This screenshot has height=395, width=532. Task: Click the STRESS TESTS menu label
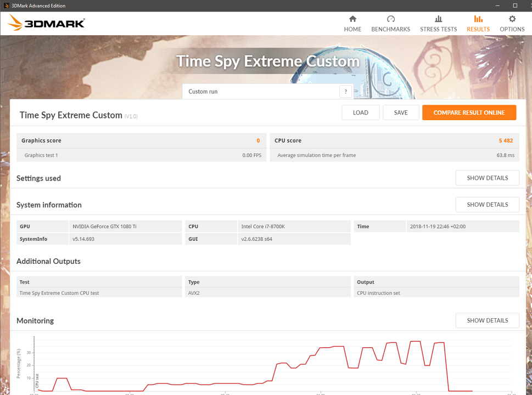click(x=438, y=29)
